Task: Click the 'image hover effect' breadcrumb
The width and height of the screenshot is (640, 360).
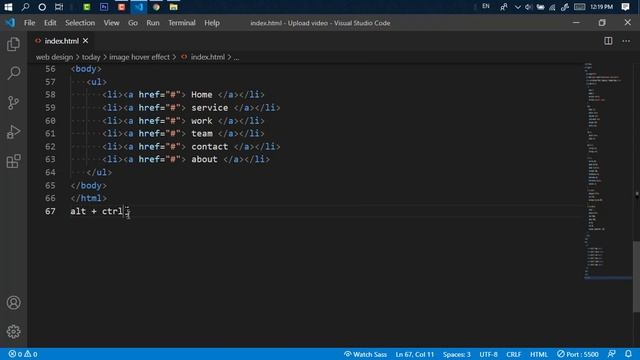Action: click(x=139, y=57)
